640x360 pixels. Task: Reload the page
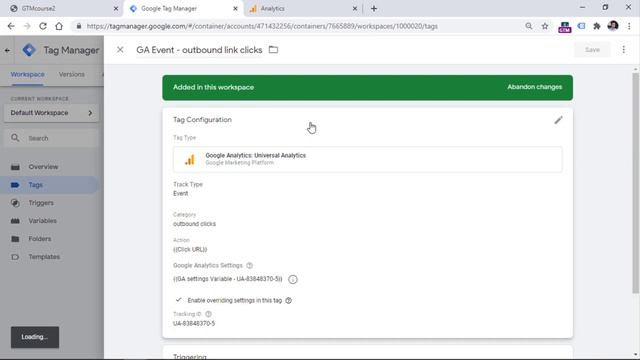click(43, 26)
